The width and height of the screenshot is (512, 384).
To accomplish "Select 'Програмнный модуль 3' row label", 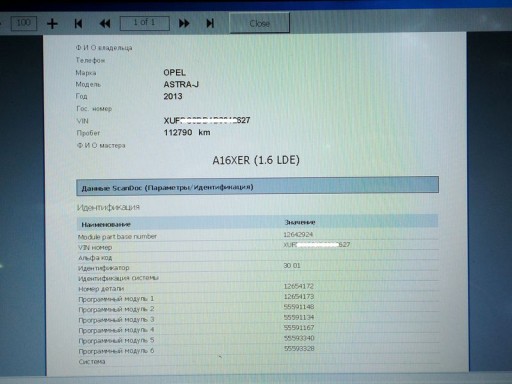I will point(116,320).
